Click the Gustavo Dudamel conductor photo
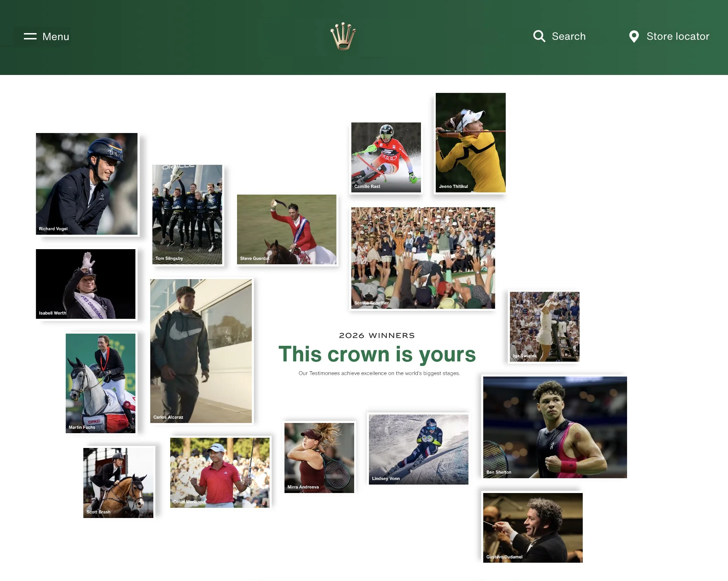The image size is (728, 581). tap(533, 528)
